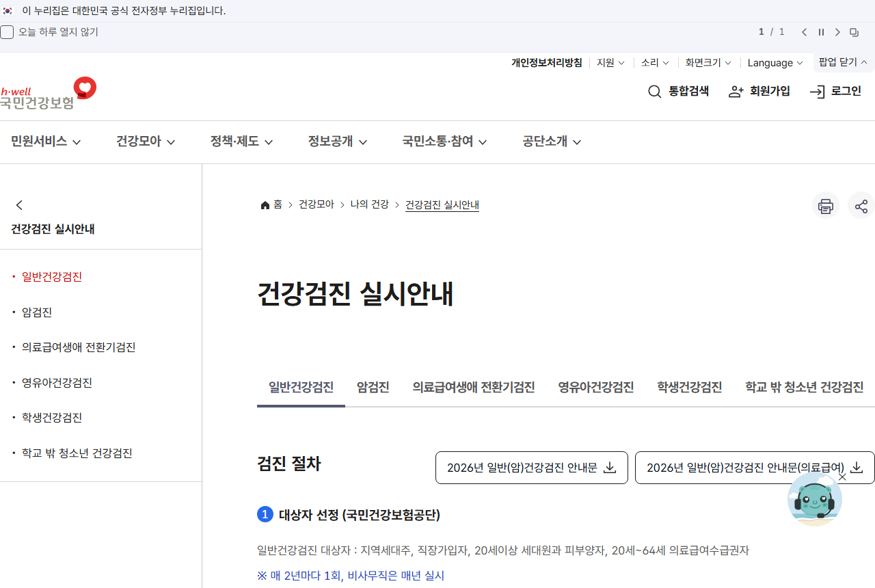Open the 화면크기 dropdown
875x588 pixels.
coord(708,63)
